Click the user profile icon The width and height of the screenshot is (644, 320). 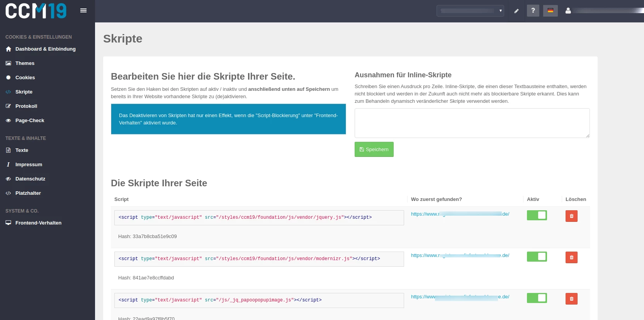(x=568, y=11)
